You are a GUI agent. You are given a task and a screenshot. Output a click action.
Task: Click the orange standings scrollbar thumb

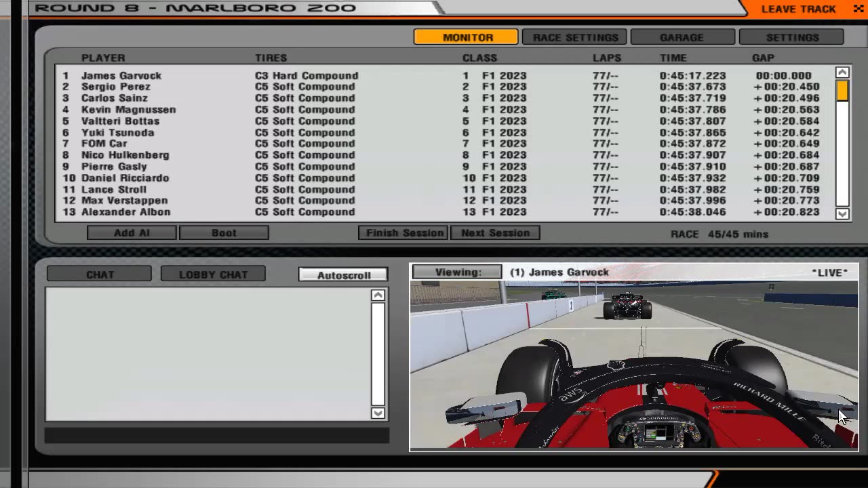coord(842,91)
